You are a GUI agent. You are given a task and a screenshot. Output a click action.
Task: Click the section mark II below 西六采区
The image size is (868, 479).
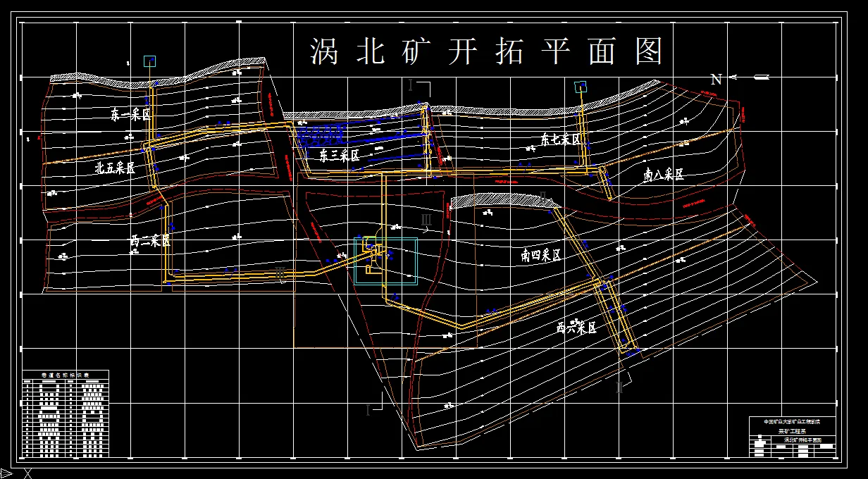tap(620, 386)
